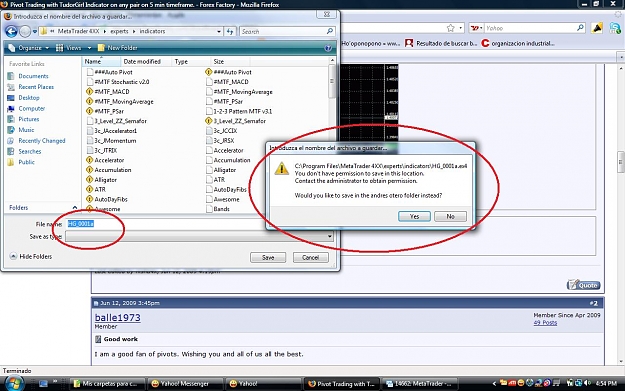Collapse with Hide Folders toggle
This screenshot has height=391, width=625.
coord(31,256)
